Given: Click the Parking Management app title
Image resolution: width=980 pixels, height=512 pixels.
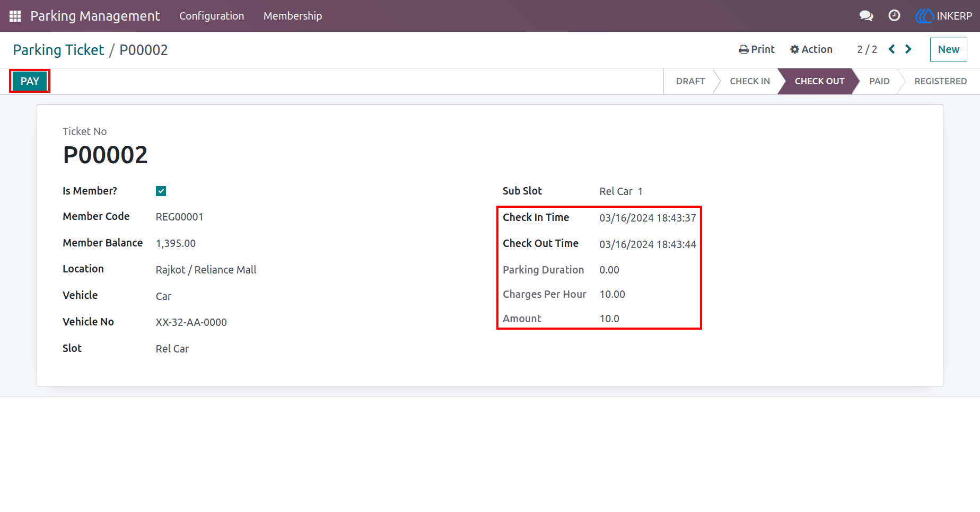Looking at the screenshot, I should 95,16.
